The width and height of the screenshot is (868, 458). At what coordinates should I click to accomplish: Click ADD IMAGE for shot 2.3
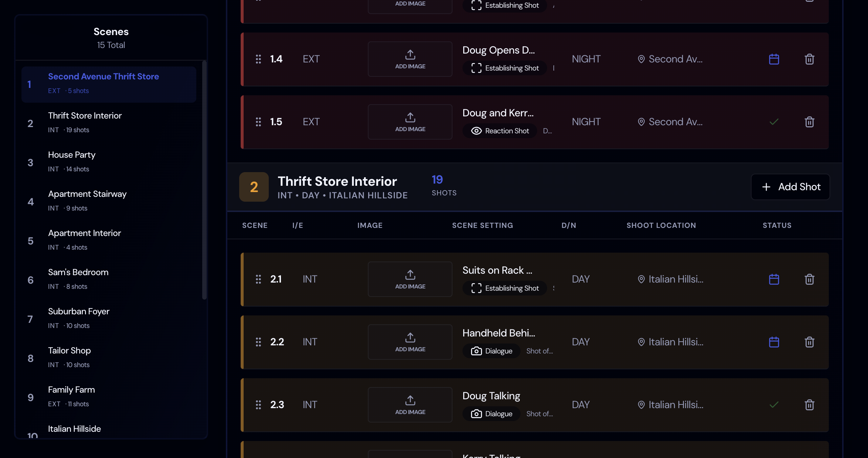click(x=410, y=405)
